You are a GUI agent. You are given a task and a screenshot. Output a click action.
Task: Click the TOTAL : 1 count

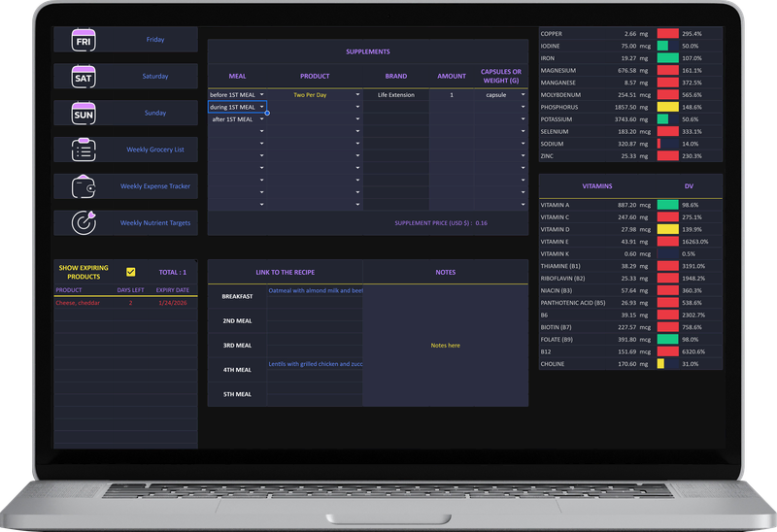[x=173, y=273]
